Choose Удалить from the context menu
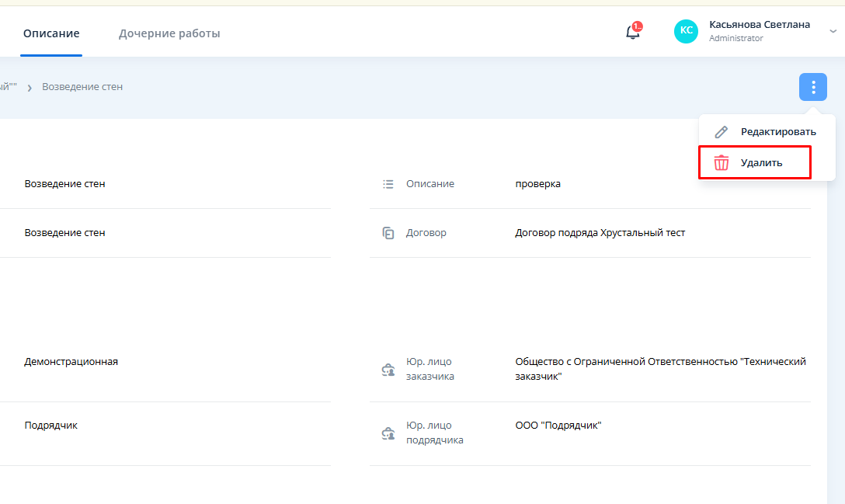 [x=761, y=163]
